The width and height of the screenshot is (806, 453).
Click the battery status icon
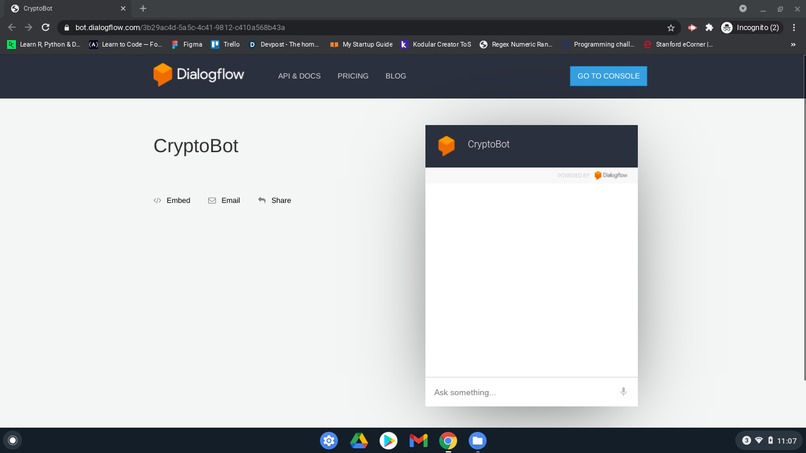(x=770, y=441)
